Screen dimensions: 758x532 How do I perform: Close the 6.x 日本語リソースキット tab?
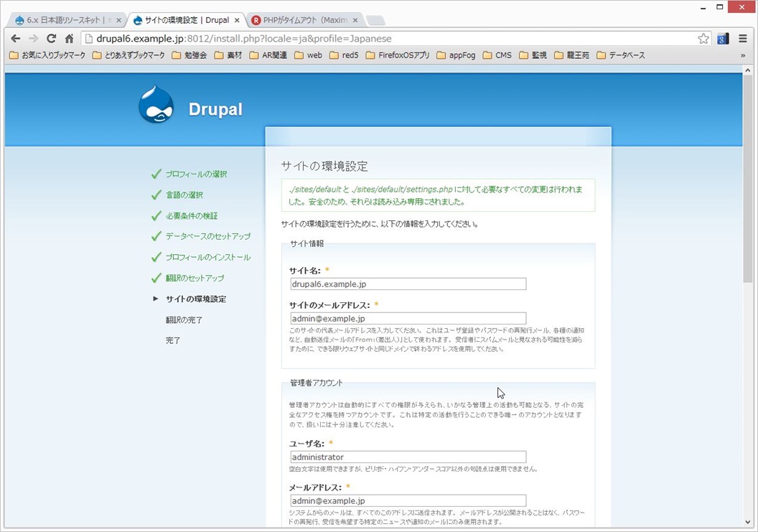118,20
